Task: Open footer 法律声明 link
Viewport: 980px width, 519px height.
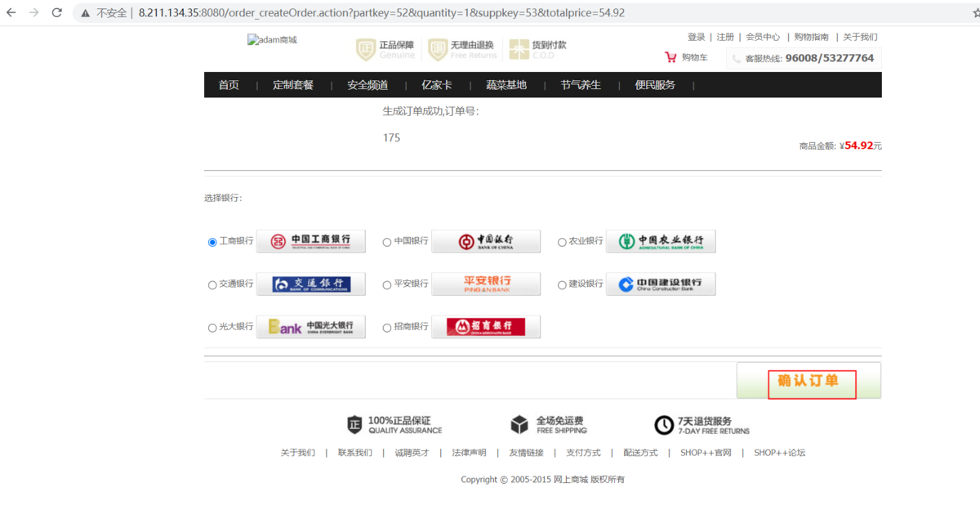Action: (x=470, y=453)
